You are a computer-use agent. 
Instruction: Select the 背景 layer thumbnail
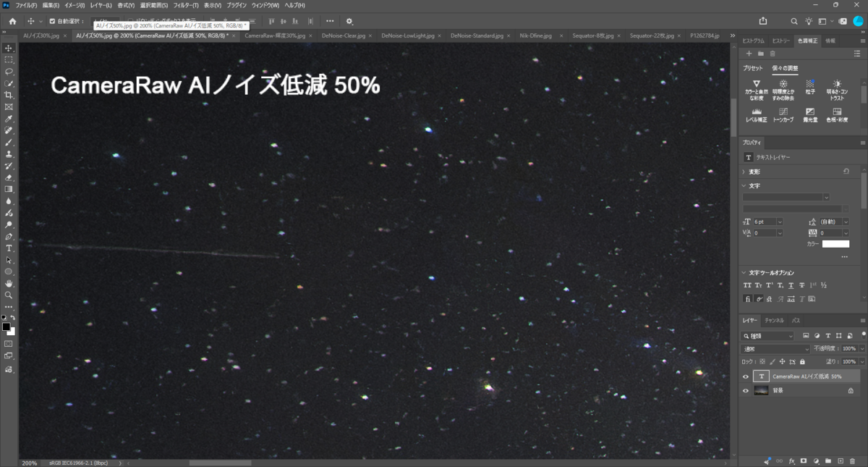click(761, 390)
